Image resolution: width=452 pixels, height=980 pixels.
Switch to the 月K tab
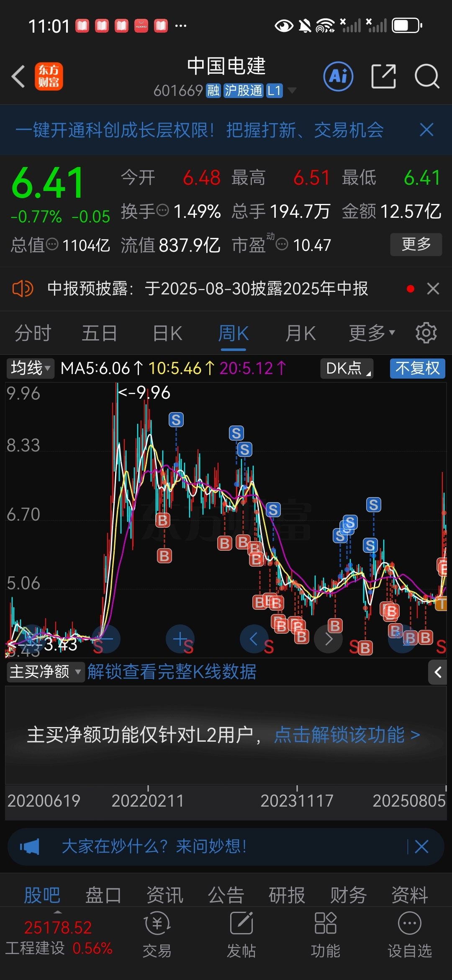(300, 334)
